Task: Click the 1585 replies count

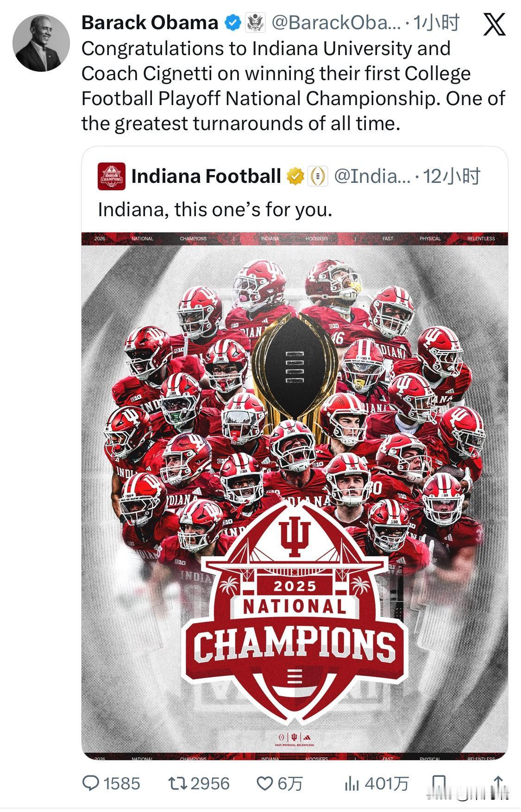Action: tap(121, 783)
